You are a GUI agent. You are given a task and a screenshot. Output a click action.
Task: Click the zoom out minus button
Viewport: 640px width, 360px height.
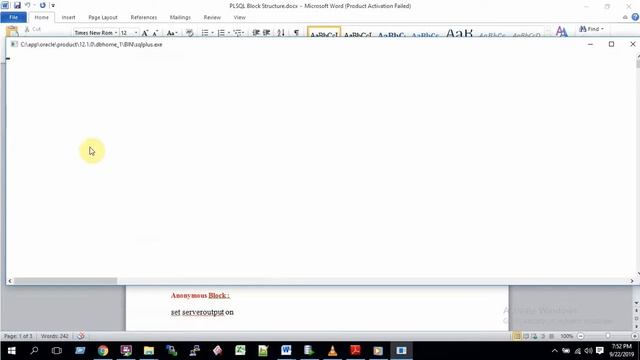point(580,336)
